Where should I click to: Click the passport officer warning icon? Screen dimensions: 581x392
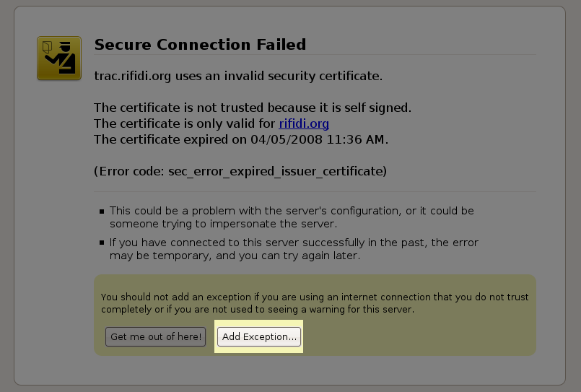click(58, 58)
